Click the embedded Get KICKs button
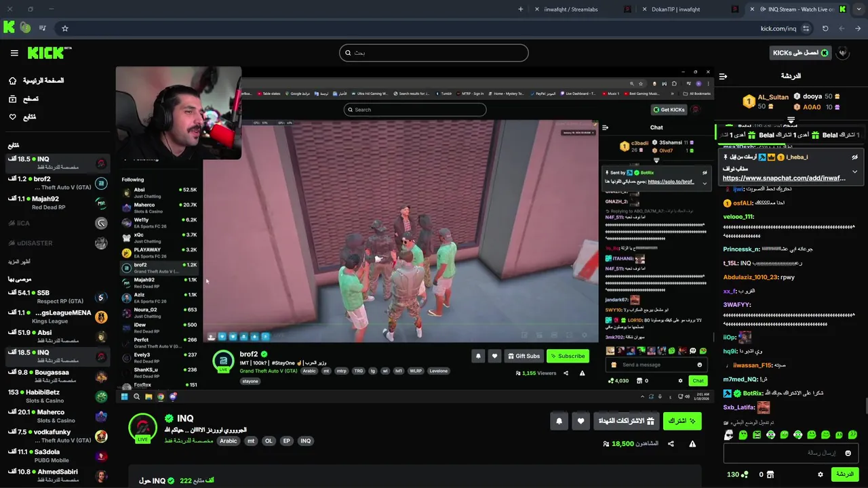This screenshot has width=868, height=488. click(x=669, y=110)
